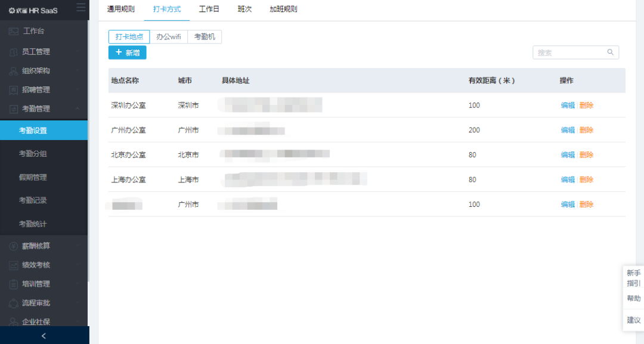Delete the 上海办公室 row
The width and height of the screenshot is (644, 344).
(x=586, y=179)
